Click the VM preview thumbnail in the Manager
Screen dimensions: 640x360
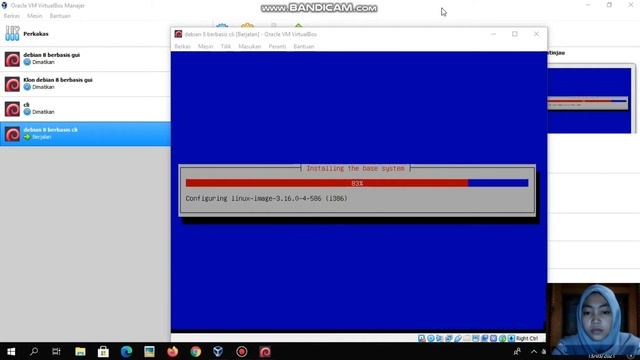[589, 100]
